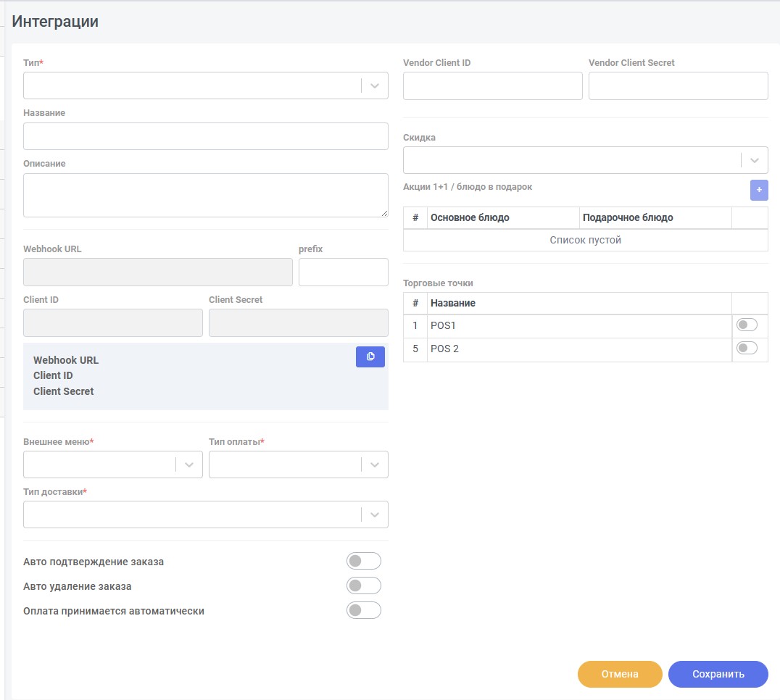Save the integration with Сохранить

coord(718,674)
